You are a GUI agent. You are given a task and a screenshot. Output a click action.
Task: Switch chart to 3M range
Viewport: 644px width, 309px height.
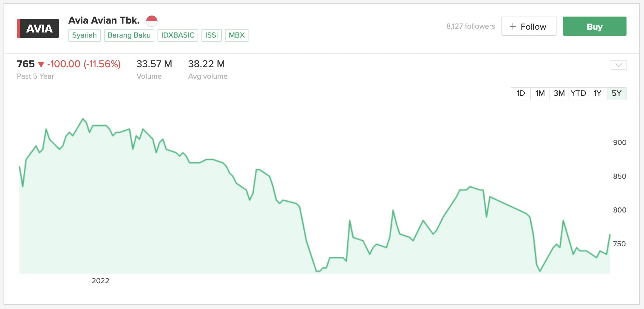point(559,94)
